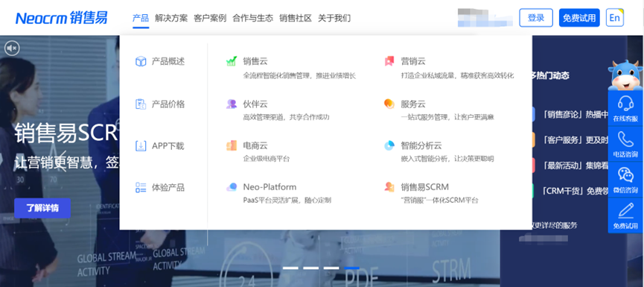The height and width of the screenshot is (287, 644).
Task: Click the red bookmark icon for 营销云
Action: click(x=389, y=61)
